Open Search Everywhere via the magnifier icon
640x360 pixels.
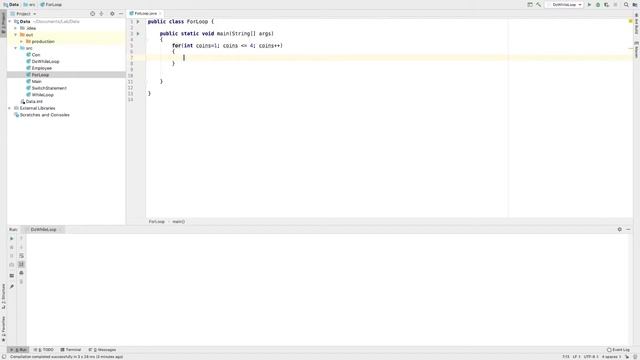626,5
